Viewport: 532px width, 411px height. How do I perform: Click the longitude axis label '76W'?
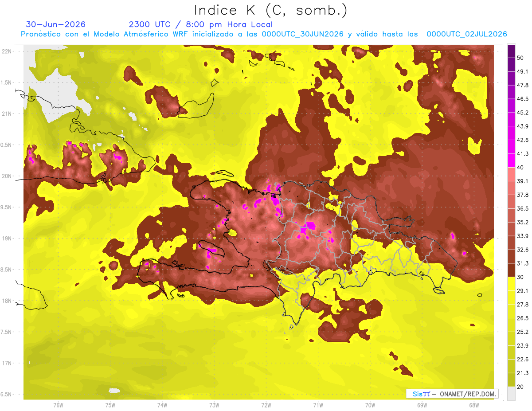[x=58, y=405]
